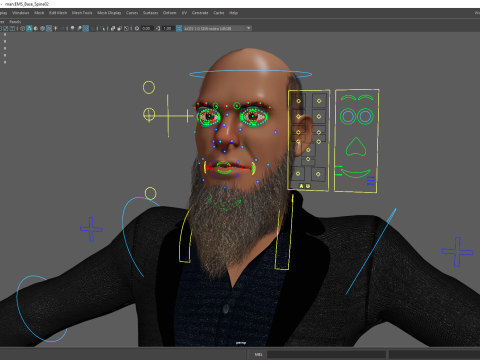Screen dimensions: 480x360
Task: Open the Generate menu
Action: tap(200, 13)
